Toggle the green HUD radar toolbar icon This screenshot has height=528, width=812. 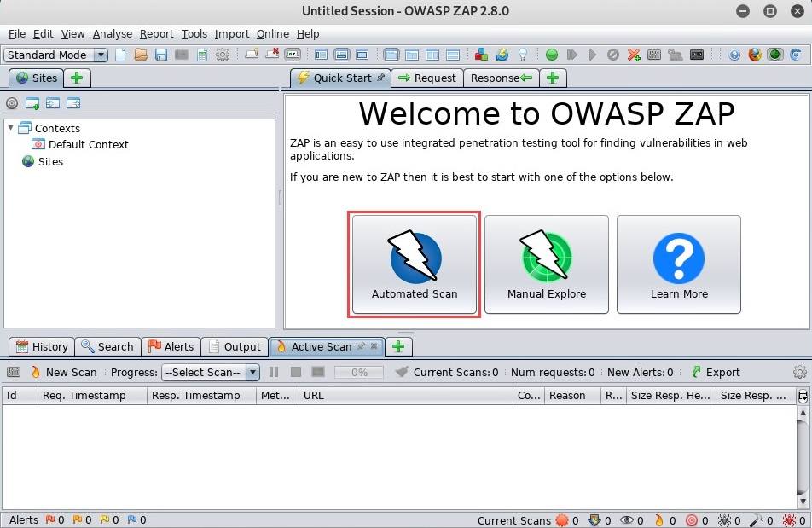pos(775,55)
